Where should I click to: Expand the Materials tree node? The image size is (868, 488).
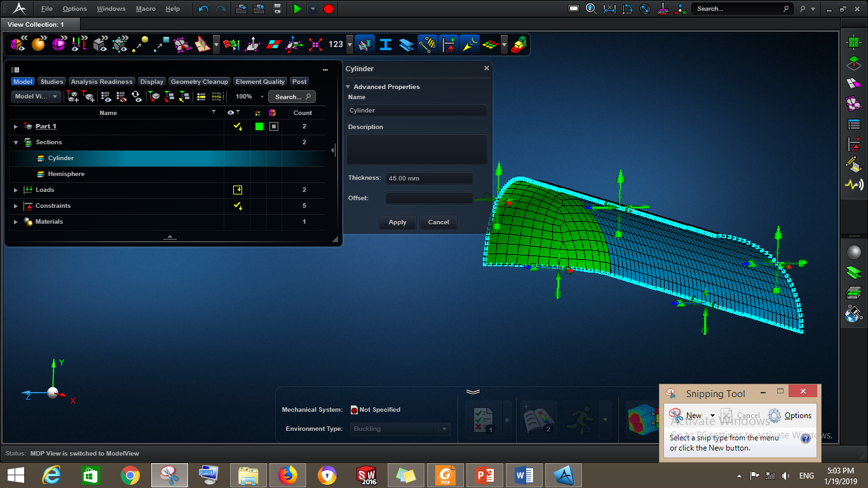16,222
